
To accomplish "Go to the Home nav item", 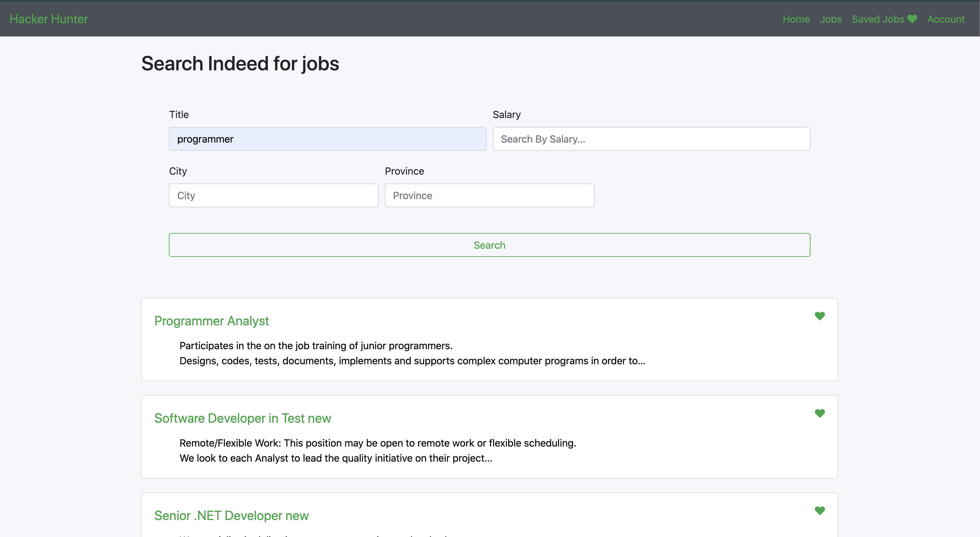I will (x=796, y=19).
